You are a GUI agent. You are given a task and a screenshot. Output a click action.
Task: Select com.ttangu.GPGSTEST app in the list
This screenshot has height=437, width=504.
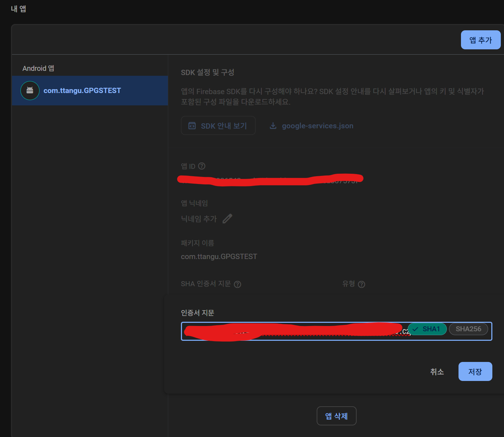[90, 91]
